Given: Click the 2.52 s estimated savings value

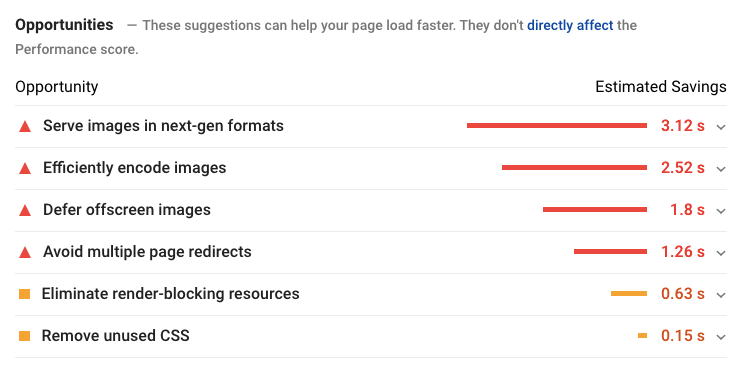Looking at the screenshot, I should pos(683,168).
